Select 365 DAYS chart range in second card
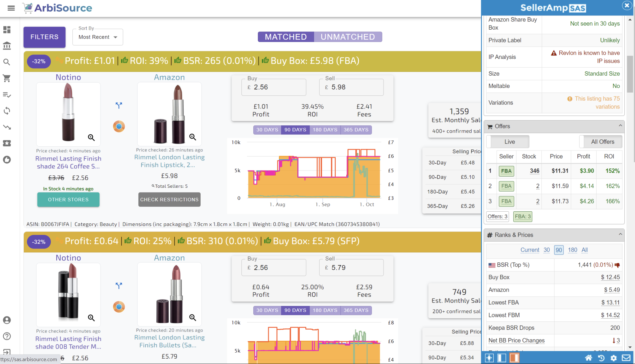 [x=356, y=310]
